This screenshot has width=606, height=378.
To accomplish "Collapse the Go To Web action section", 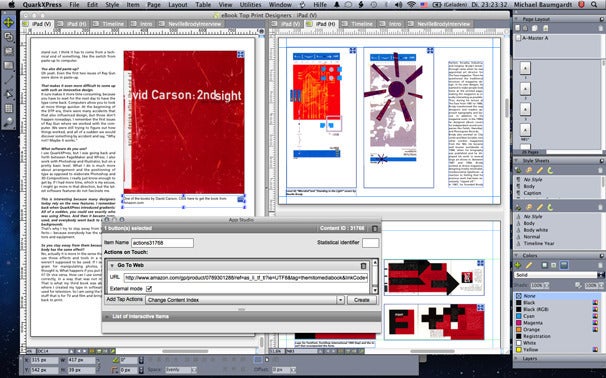I will click(x=112, y=266).
